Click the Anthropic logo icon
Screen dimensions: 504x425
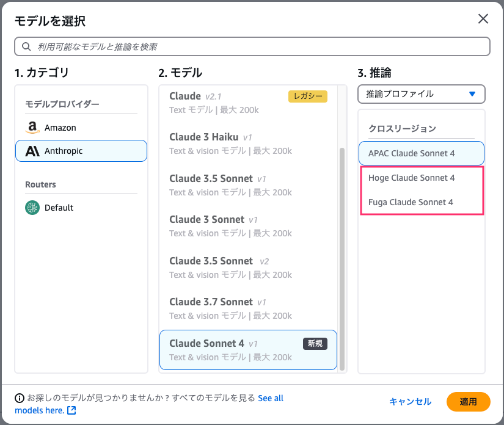click(x=32, y=151)
